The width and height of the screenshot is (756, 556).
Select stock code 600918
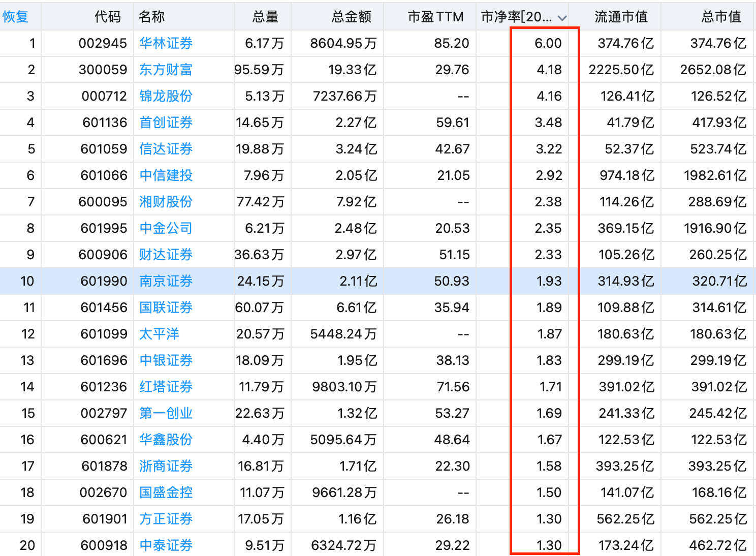(x=104, y=545)
